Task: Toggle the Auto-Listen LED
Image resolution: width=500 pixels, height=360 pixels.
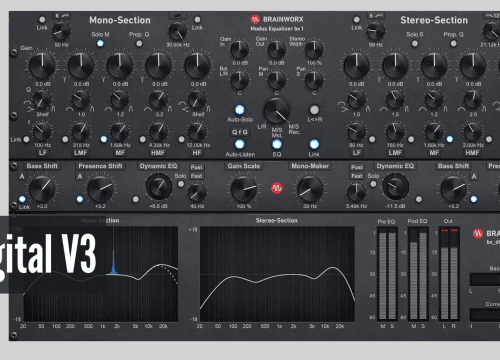Action: pos(240,144)
